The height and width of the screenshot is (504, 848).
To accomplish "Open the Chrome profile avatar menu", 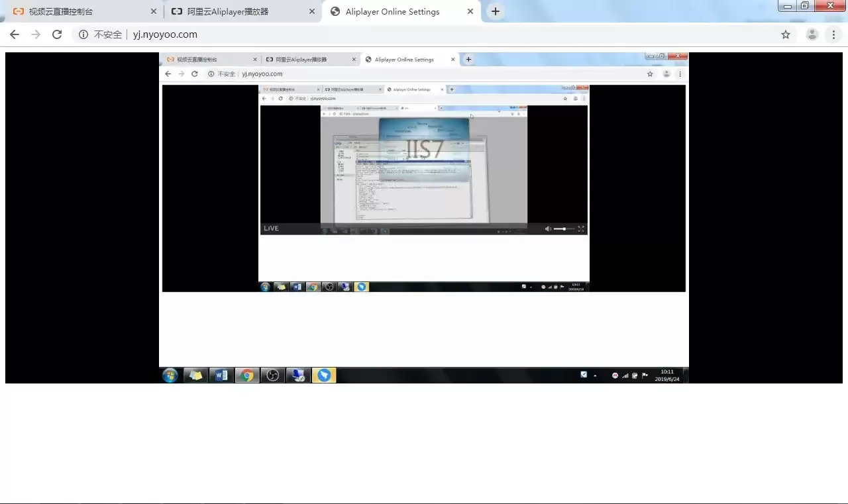I will pos(812,34).
